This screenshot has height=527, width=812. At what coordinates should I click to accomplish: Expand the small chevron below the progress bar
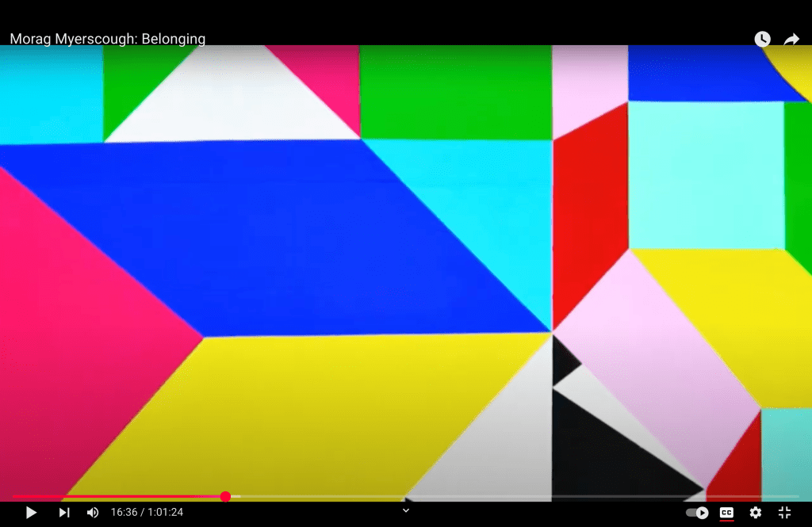click(406, 510)
